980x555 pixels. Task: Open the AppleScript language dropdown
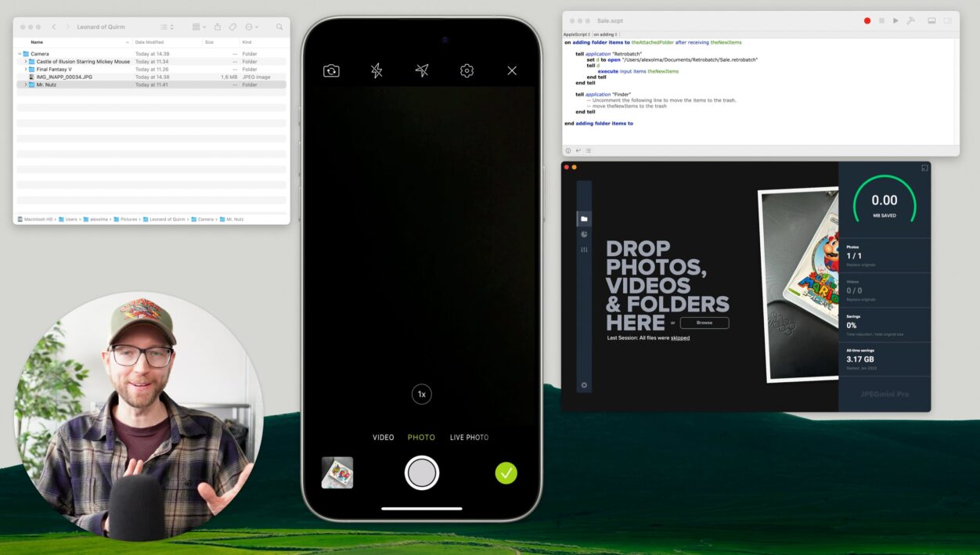point(576,34)
